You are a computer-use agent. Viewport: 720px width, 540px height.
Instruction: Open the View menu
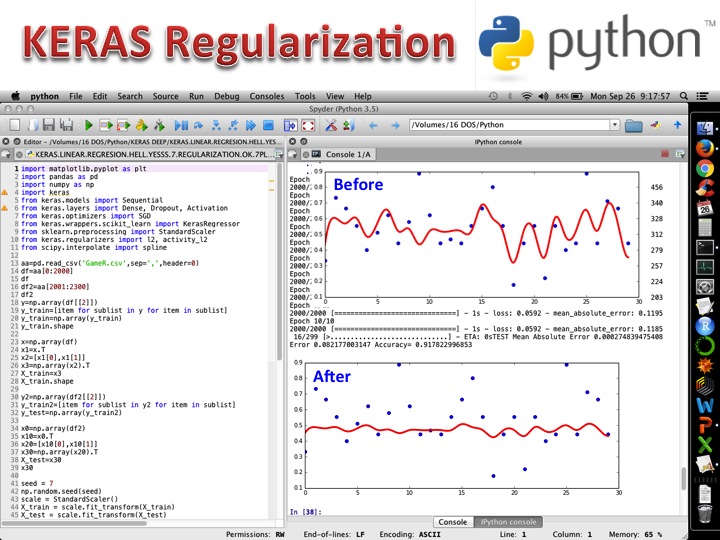click(x=335, y=96)
